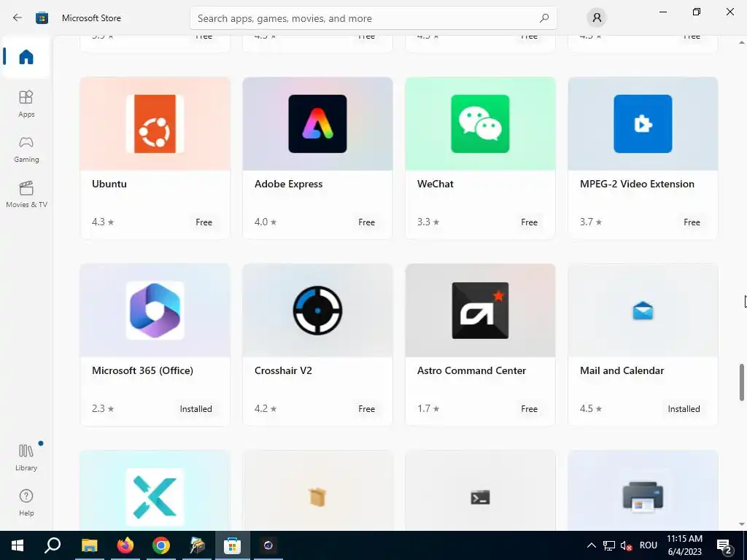Image resolution: width=747 pixels, height=560 pixels.
Task: Click Astro Command Center title
Action: click(472, 370)
